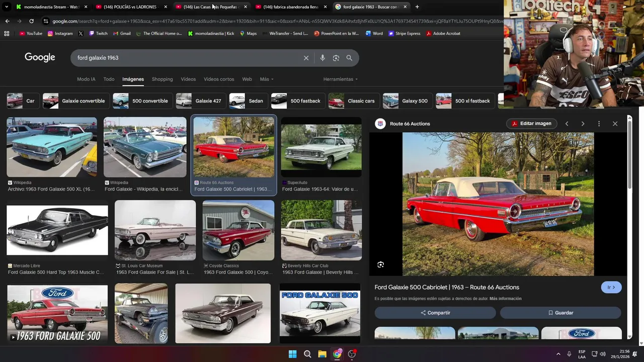The height and width of the screenshot is (362, 644).
Task: Open Mercado Libre black Hard Top thumbnail
Action: [x=57, y=230]
